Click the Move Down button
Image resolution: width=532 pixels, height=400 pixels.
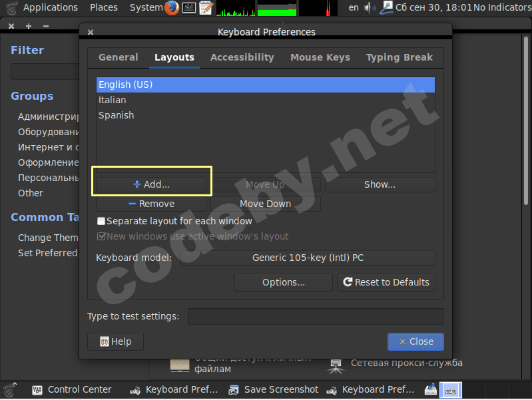pyautogui.click(x=265, y=204)
